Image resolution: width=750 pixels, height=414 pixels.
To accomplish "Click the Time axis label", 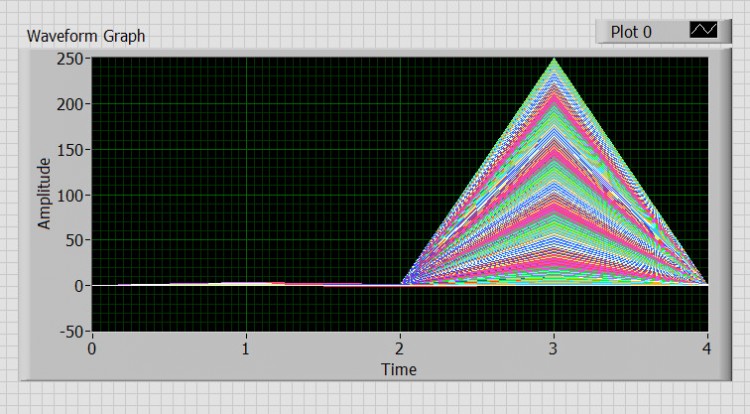I will click(399, 370).
